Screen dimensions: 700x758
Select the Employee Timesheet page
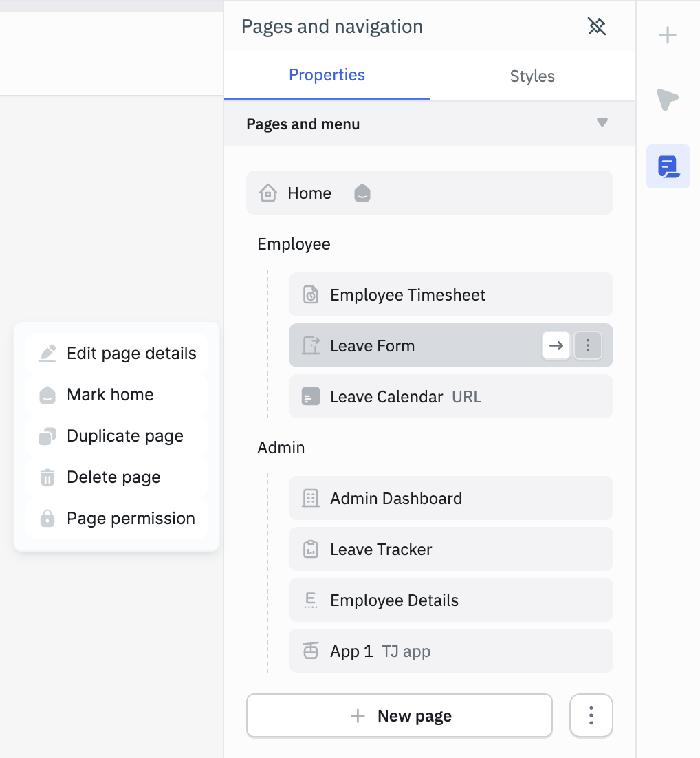(407, 294)
